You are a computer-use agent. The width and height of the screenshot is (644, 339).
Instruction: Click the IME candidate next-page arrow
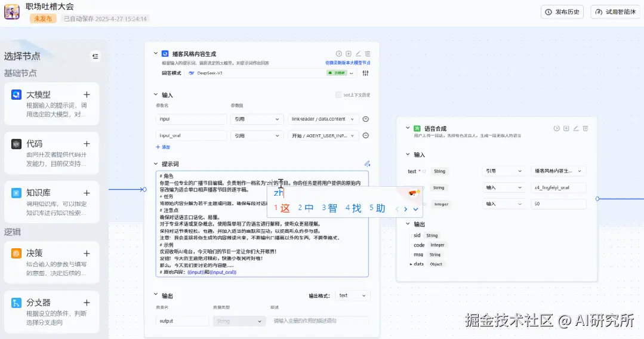pos(405,209)
